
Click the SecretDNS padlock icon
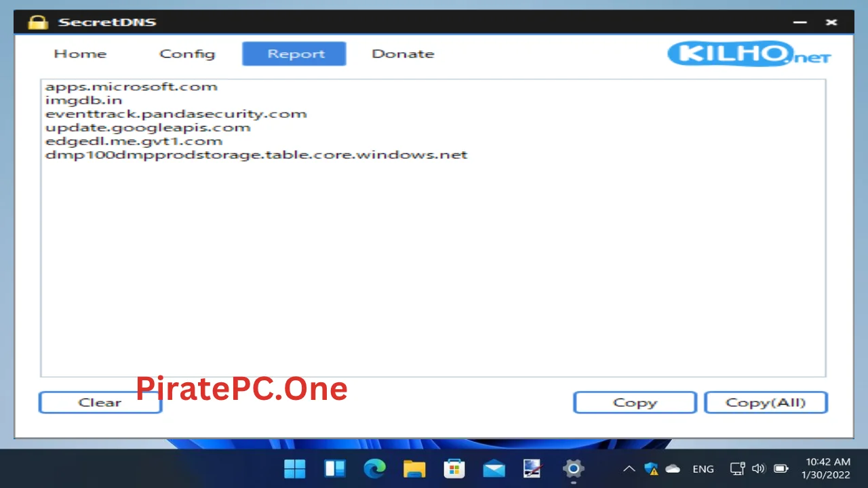pos(38,22)
